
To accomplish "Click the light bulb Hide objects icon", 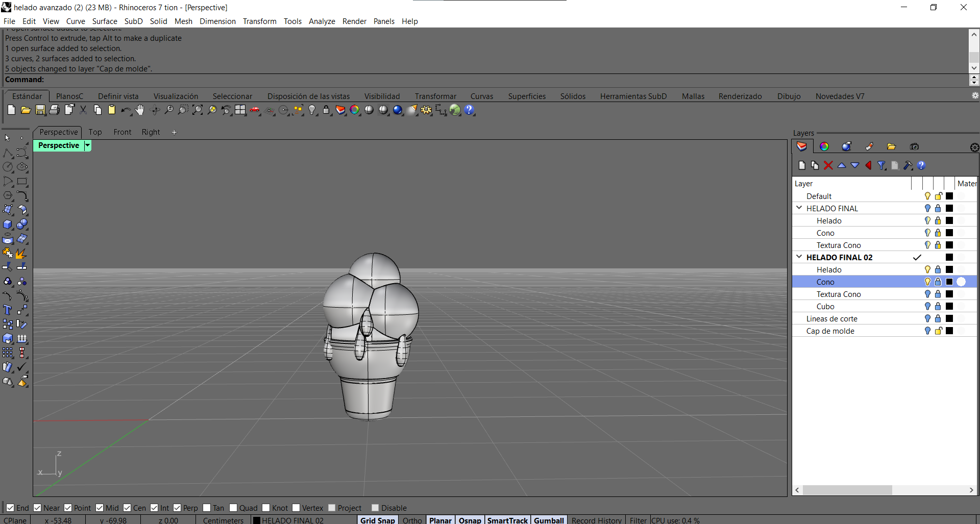I will 312,110.
